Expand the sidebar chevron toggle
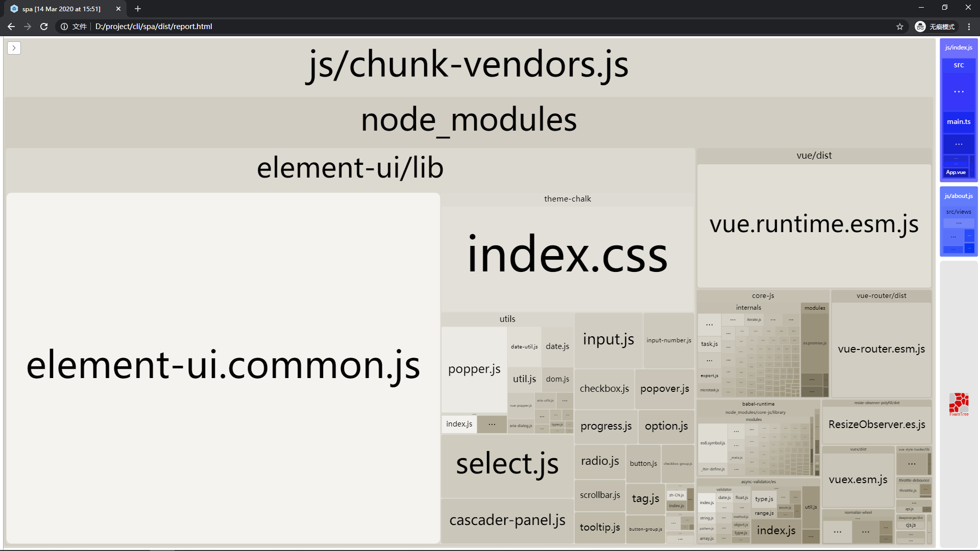980x551 pixels. 14,48
